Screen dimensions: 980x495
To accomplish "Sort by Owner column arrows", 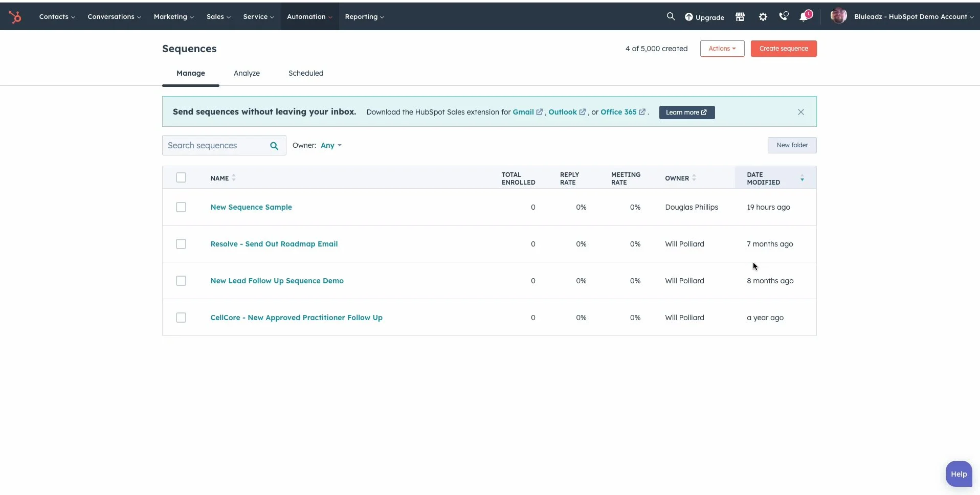I will click(694, 178).
